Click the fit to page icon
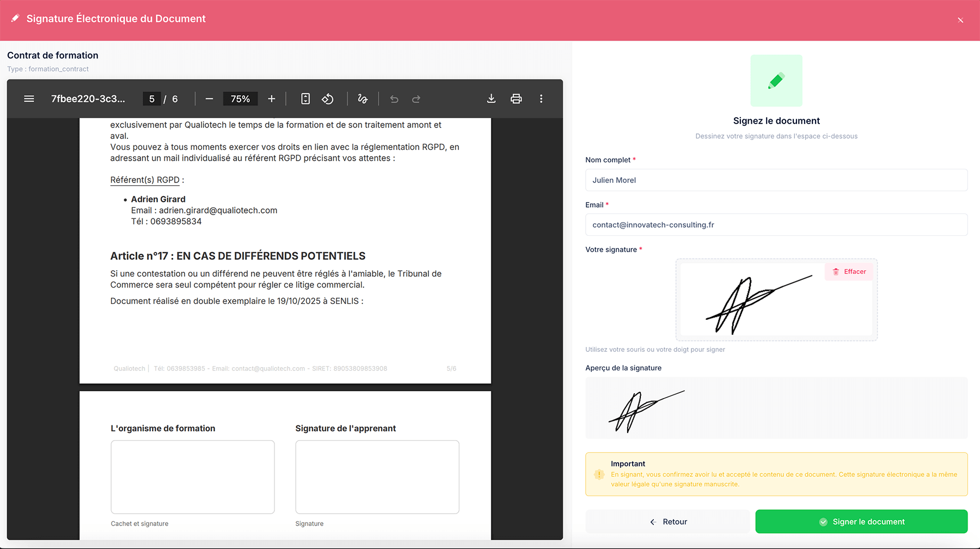This screenshot has height=549, width=980. click(305, 99)
